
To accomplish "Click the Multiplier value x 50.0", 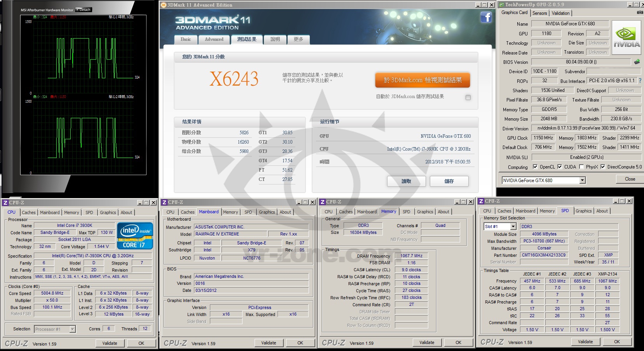I will (52, 300).
